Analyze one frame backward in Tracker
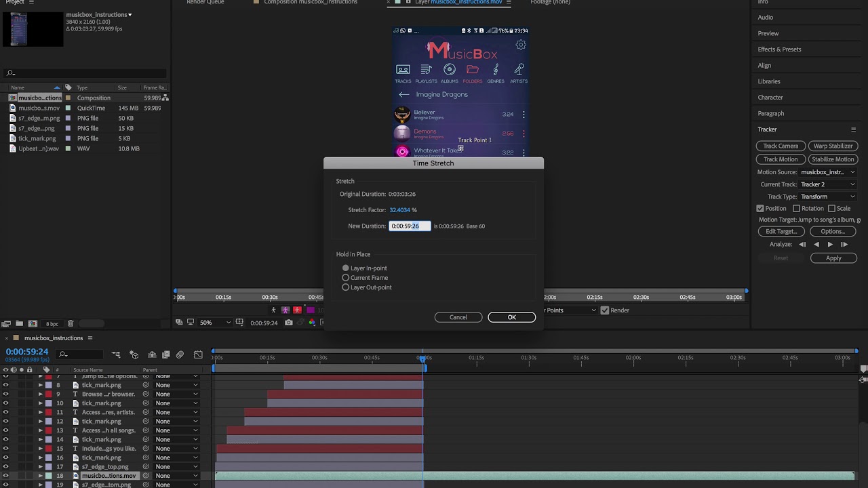 coord(802,244)
